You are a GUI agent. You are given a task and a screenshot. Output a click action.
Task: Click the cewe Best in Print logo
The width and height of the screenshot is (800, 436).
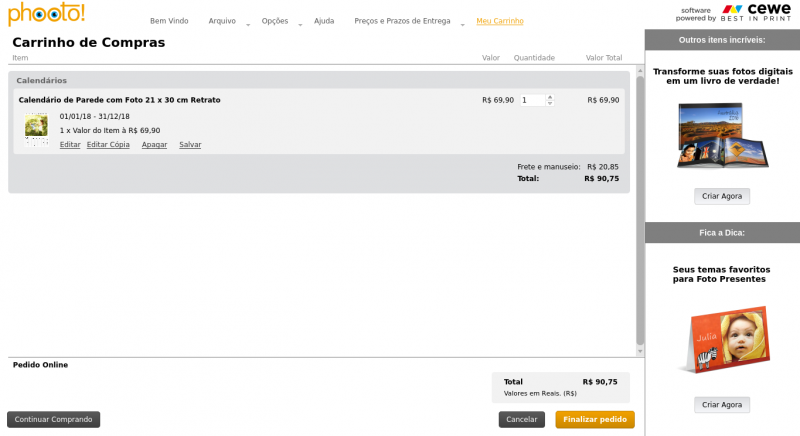(x=757, y=13)
